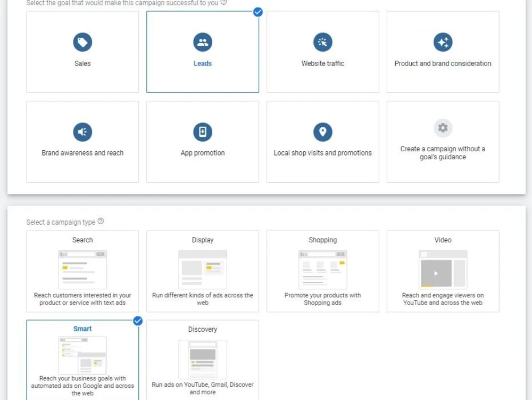Click the Discovery campaign preview thumbnail

coord(203,359)
